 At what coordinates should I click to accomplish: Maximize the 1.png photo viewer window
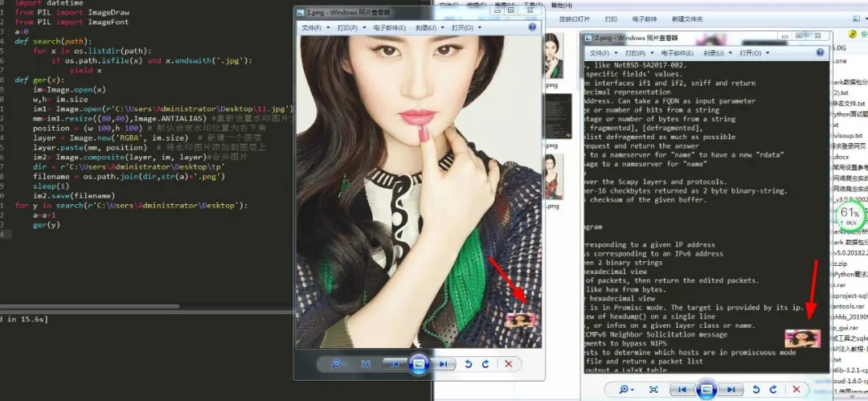(511, 10)
